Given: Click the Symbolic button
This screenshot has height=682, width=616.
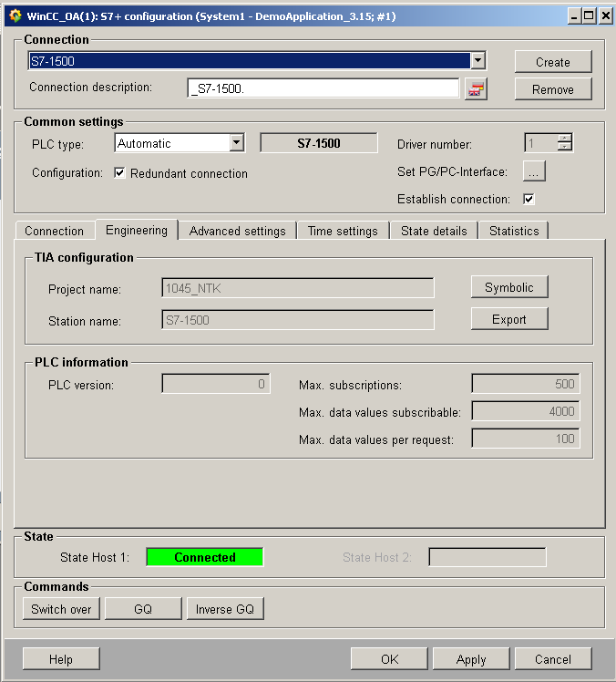Looking at the screenshot, I should pos(509,287).
